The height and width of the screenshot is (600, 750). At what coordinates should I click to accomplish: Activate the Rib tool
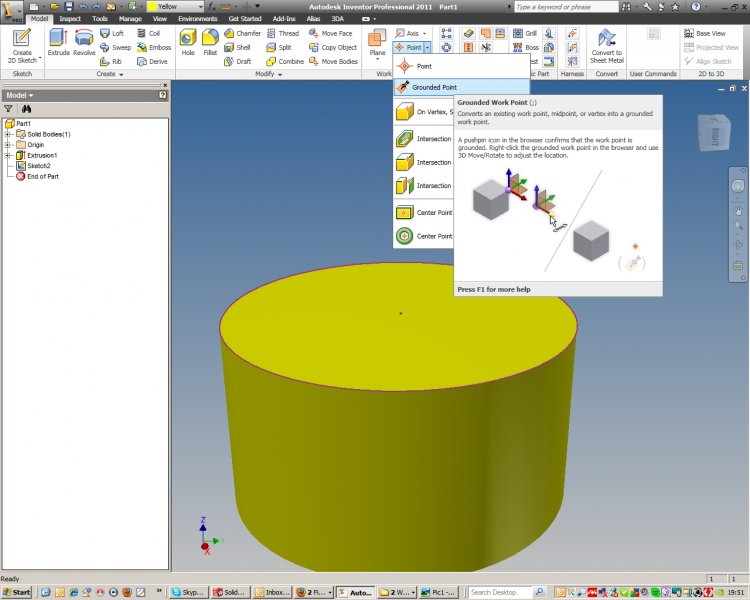click(x=111, y=61)
